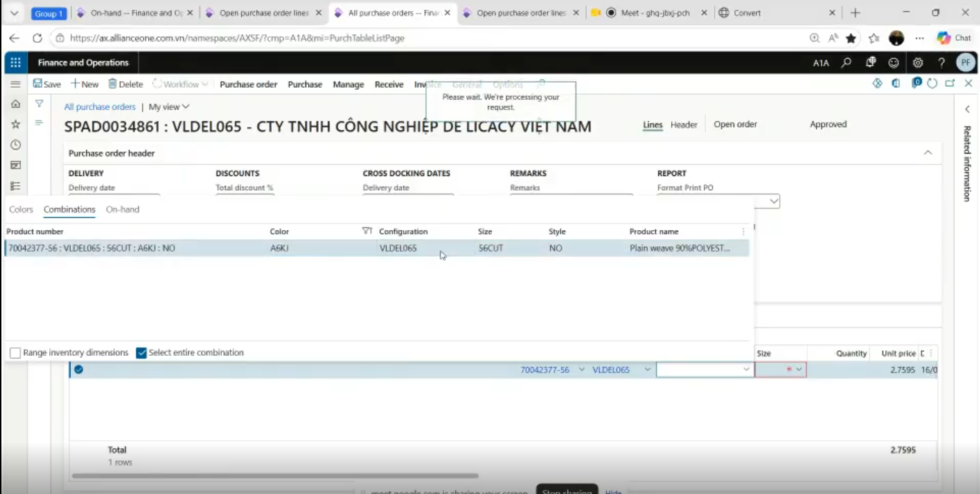Open the lookup grid column options dots
Viewport: 980px width, 494px height.
pos(743,232)
